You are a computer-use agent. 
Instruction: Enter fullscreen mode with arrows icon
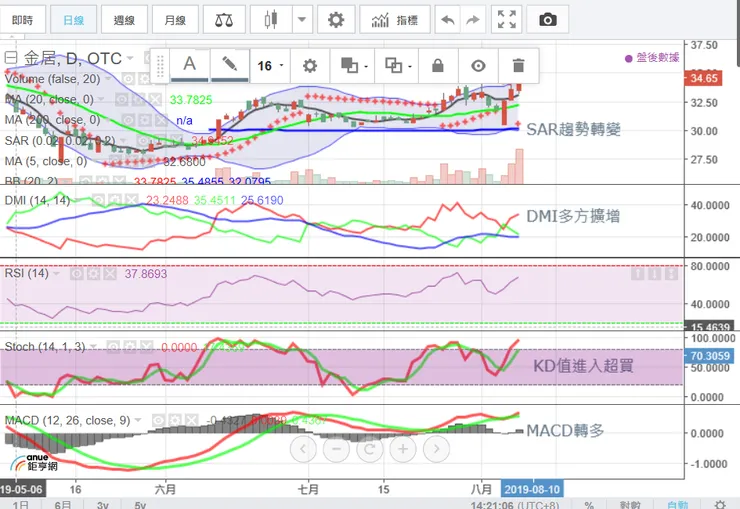[506, 20]
